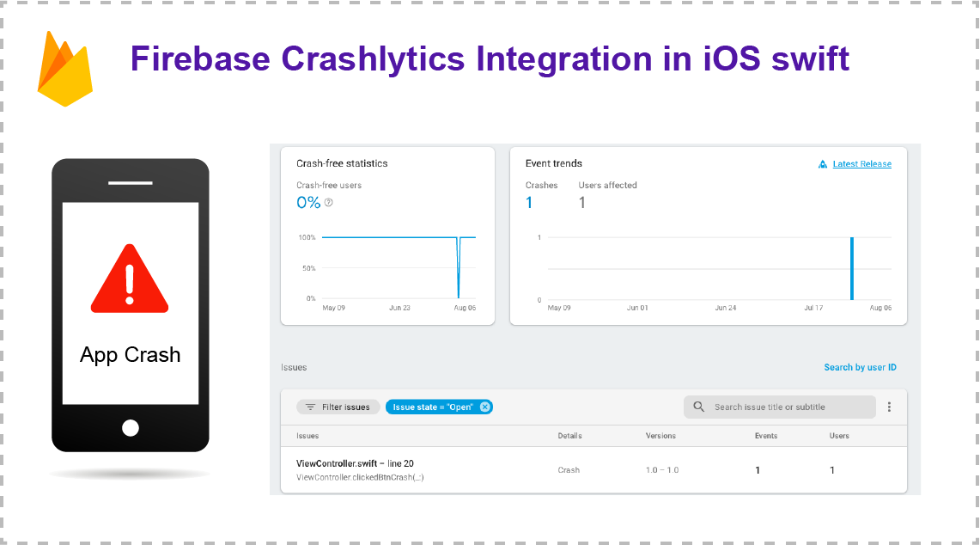Open the Latest Release link
Screen dimensions: 980x545
point(861,163)
